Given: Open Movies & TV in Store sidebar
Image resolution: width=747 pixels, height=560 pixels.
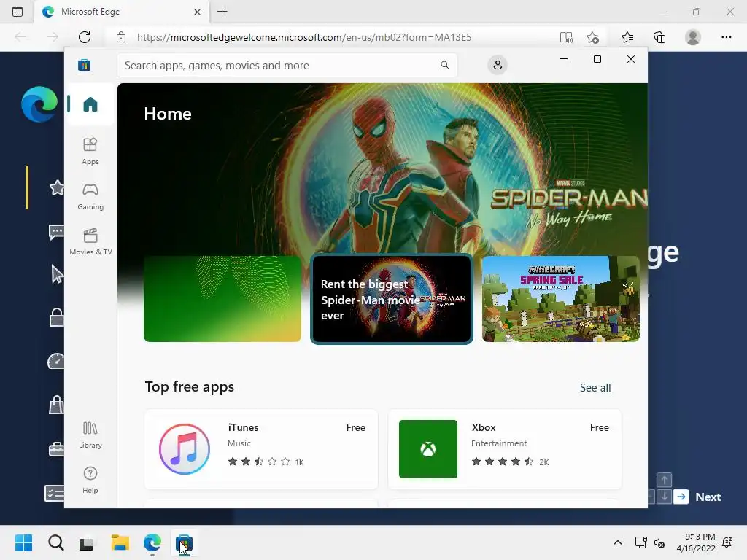Looking at the screenshot, I should point(90,241).
